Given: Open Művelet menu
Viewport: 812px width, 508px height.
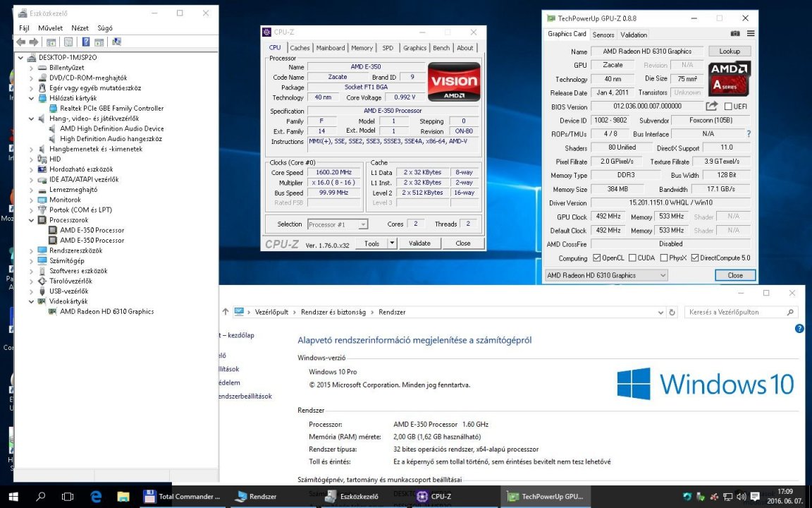Looking at the screenshot, I should point(50,28).
